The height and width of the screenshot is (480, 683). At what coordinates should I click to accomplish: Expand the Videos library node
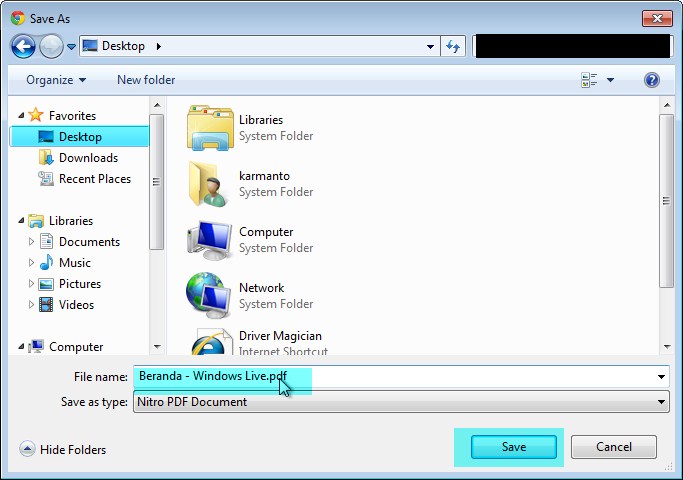[x=31, y=304]
